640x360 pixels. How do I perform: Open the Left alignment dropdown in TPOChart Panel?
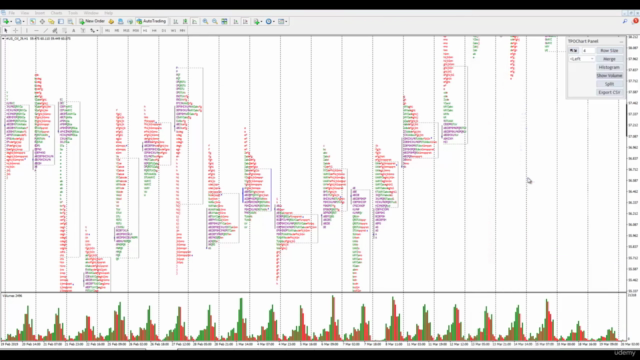point(582,59)
